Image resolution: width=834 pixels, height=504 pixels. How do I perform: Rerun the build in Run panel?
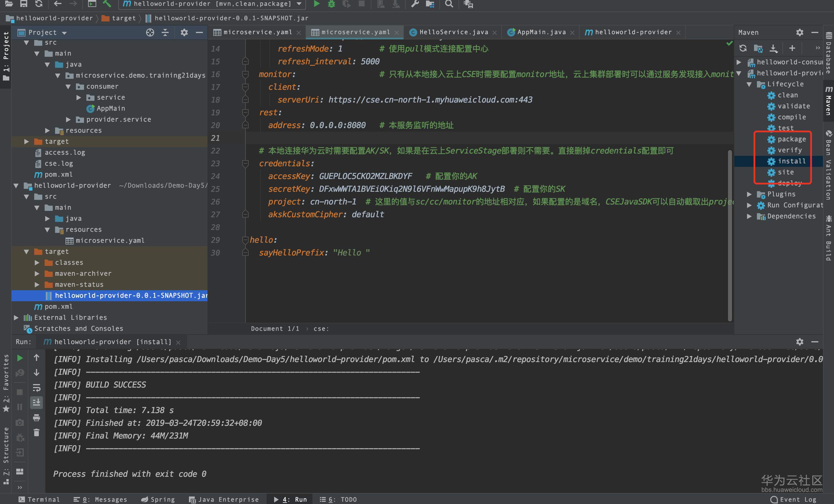20,358
